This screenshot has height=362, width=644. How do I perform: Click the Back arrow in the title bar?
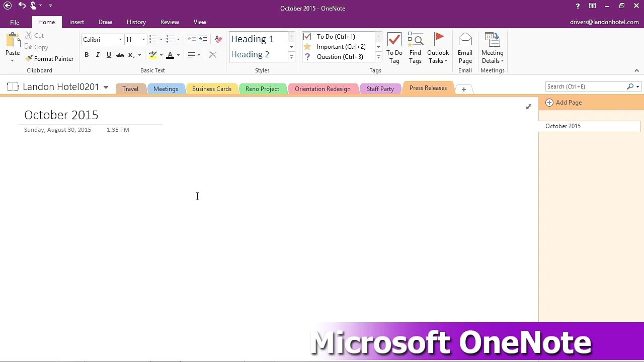tap(8, 6)
